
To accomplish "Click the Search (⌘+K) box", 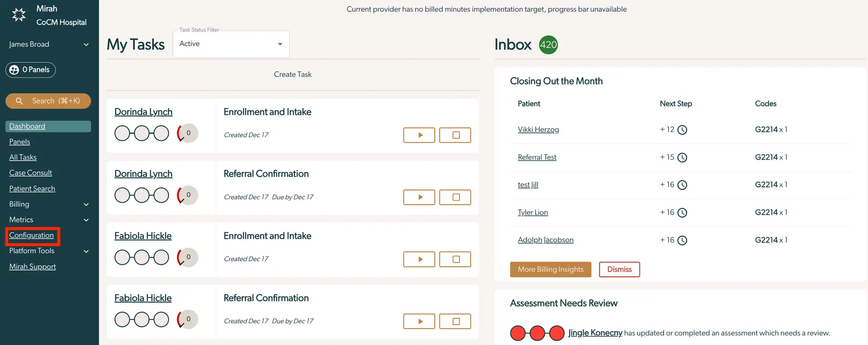I will pyautogui.click(x=48, y=101).
